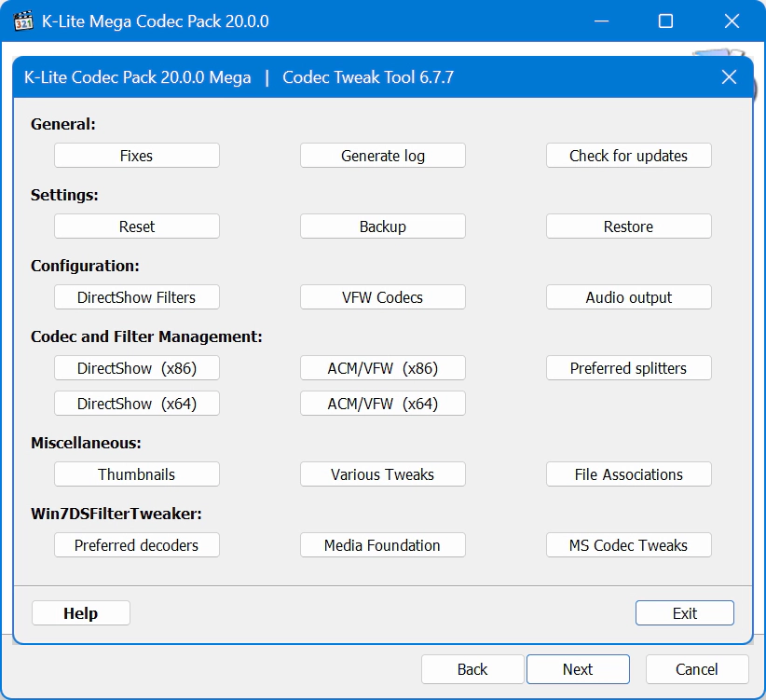Open File Associations
This screenshot has width=766, height=700.
click(x=629, y=474)
